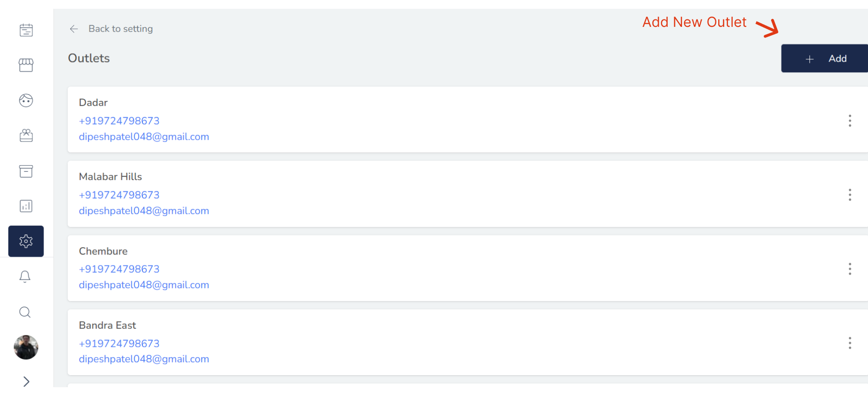This screenshot has width=868, height=396.
Task: Click the gifts/offers sidebar icon
Action: [x=26, y=135]
